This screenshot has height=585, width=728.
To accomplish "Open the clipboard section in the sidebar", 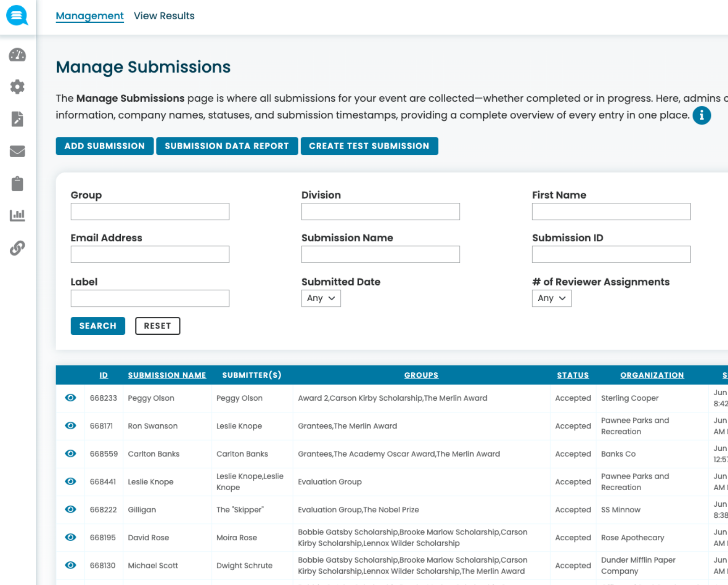I will 17,184.
